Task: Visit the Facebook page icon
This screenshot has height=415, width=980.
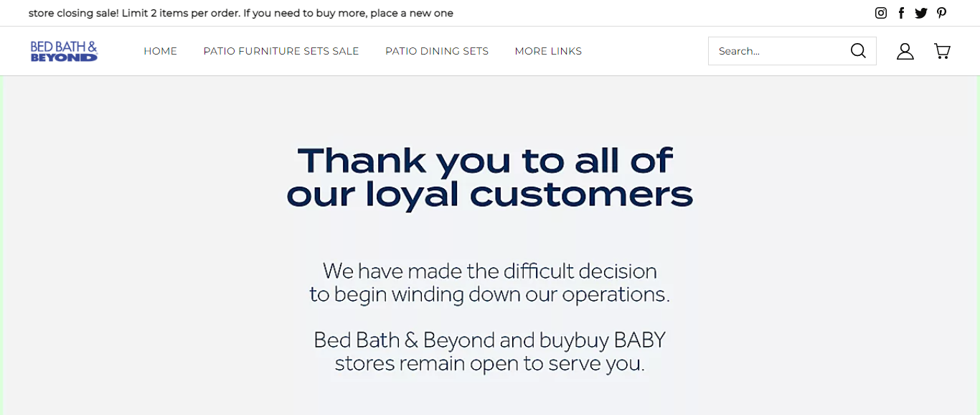Action: (x=901, y=13)
